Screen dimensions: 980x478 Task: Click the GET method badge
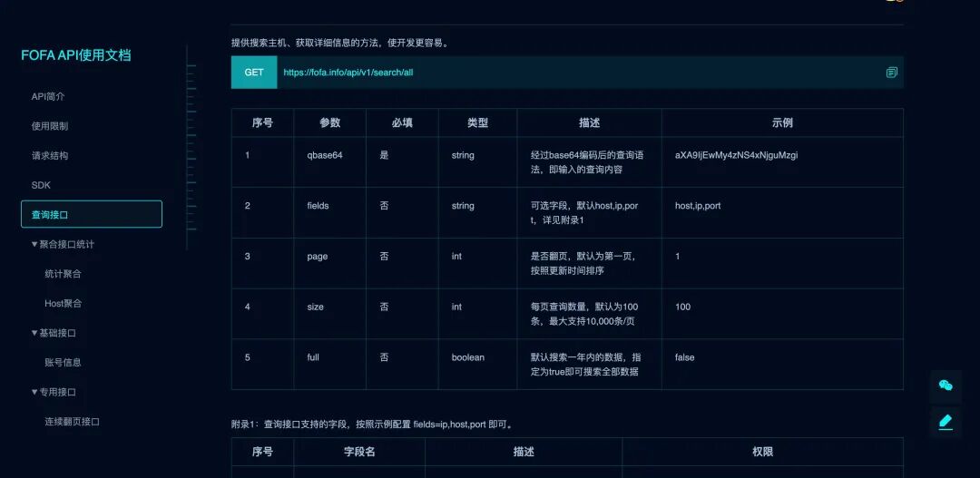[x=254, y=73]
